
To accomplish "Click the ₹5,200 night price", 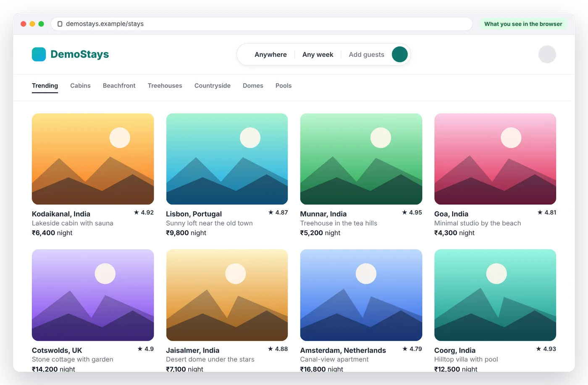I will point(320,233).
